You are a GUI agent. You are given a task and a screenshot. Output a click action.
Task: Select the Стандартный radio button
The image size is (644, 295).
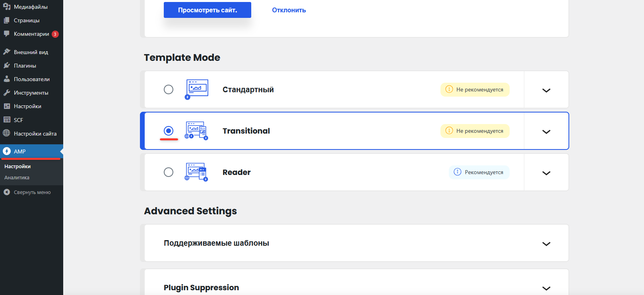click(x=169, y=89)
